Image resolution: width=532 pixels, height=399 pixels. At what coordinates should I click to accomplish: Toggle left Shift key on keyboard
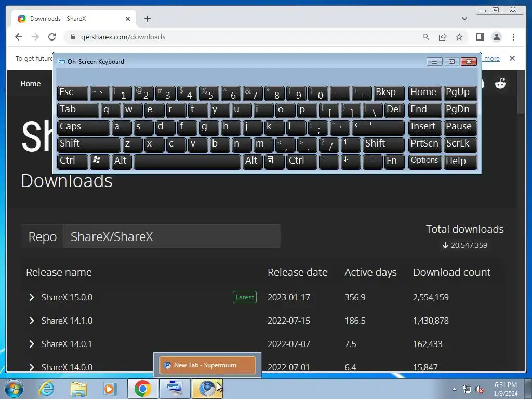pyautogui.click(x=89, y=144)
